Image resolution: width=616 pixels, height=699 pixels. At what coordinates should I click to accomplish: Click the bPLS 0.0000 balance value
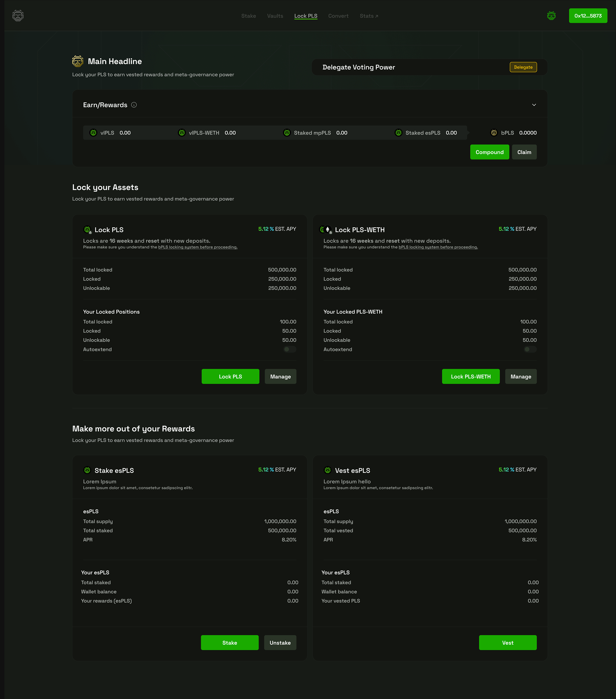(528, 133)
